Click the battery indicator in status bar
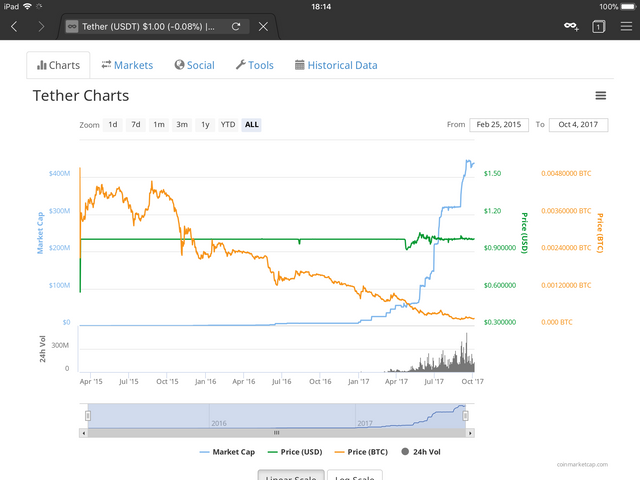Viewport: 640px width, 480px height. [x=628, y=7]
